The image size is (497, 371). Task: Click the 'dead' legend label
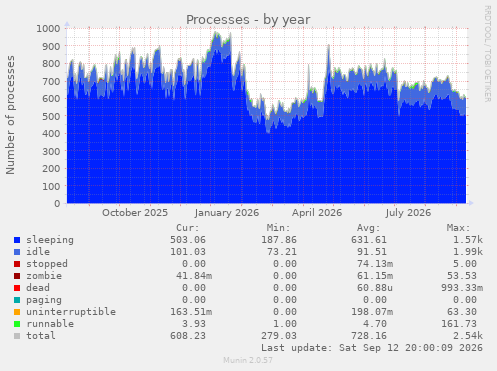coord(38,288)
